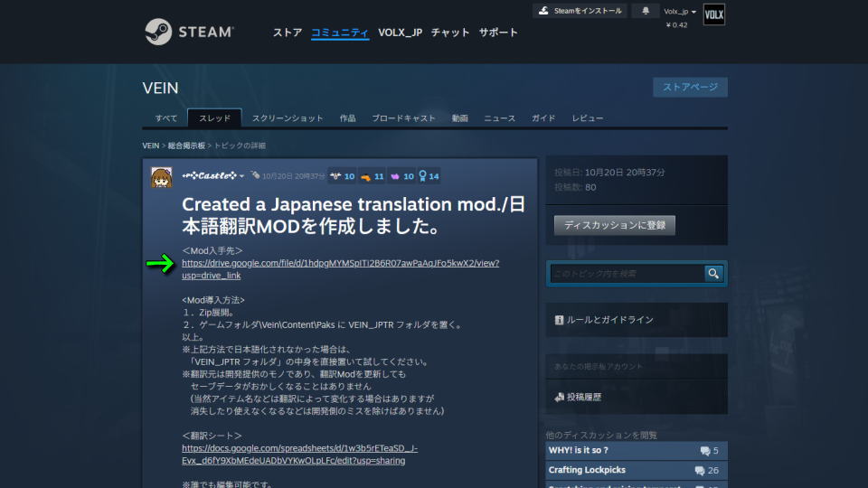Open the Google Drive mod download link
The image size is (868, 488).
(341, 269)
